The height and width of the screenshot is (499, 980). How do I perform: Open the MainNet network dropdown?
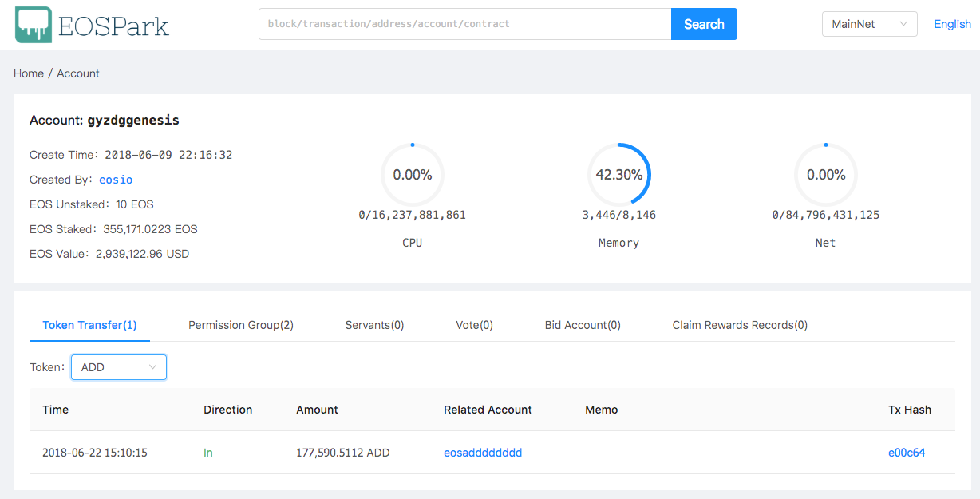pyautogui.click(x=868, y=24)
